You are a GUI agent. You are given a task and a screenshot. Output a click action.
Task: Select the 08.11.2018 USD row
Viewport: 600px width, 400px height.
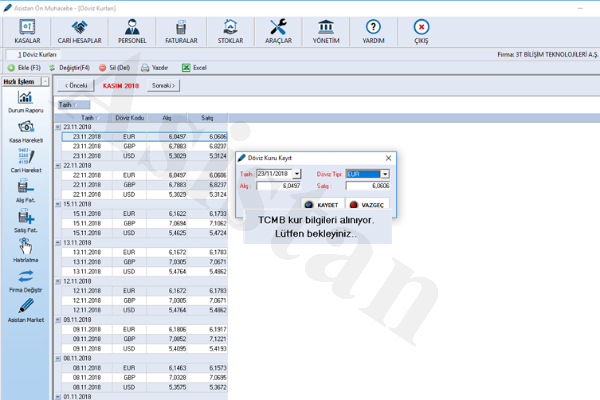[x=145, y=387]
